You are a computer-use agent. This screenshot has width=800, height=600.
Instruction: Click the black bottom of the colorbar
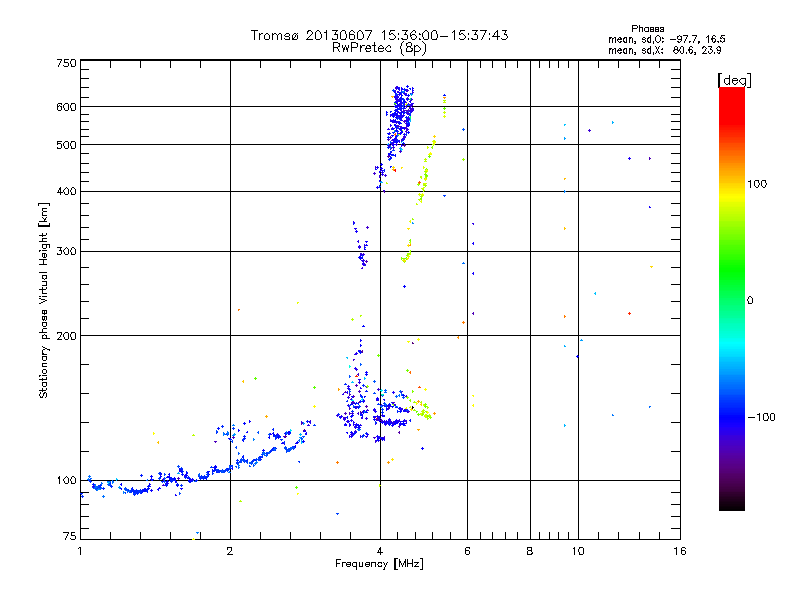(x=732, y=503)
